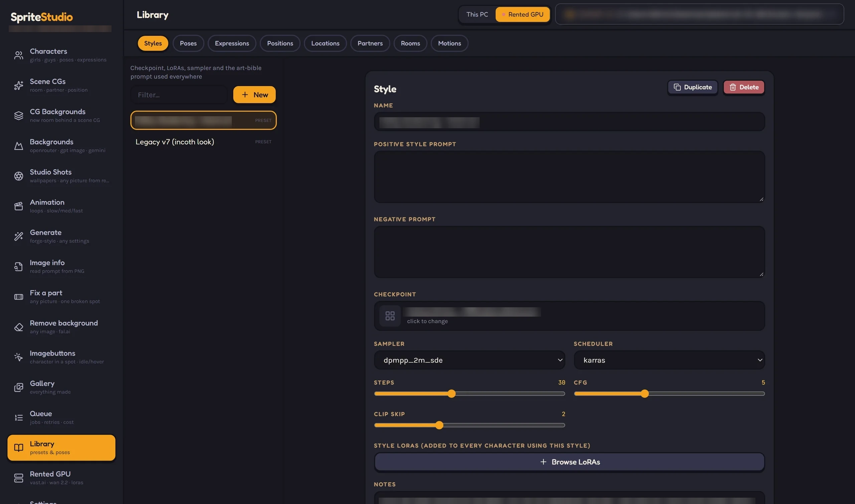The height and width of the screenshot is (504, 855).
Task: Switch to the Poses tab
Action: pyautogui.click(x=188, y=43)
